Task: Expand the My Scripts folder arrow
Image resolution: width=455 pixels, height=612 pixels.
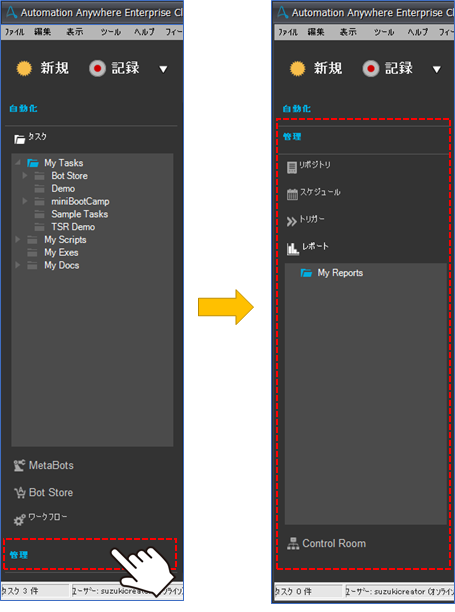Action: [x=17, y=239]
